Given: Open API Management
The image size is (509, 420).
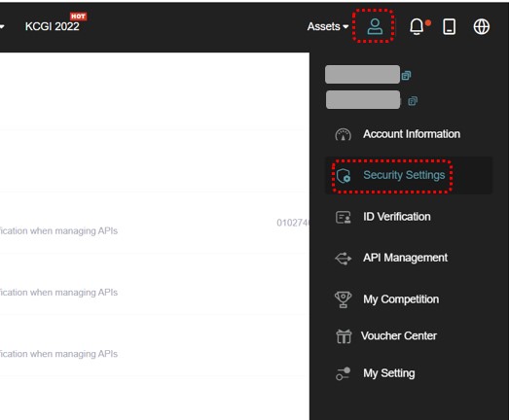Looking at the screenshot, I should point(405,258).
